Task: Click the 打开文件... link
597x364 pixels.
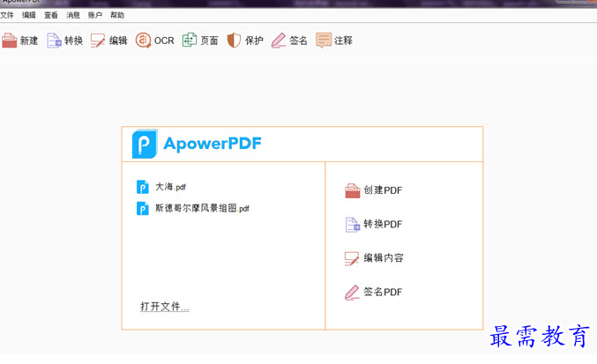Action: coord(165,307)
